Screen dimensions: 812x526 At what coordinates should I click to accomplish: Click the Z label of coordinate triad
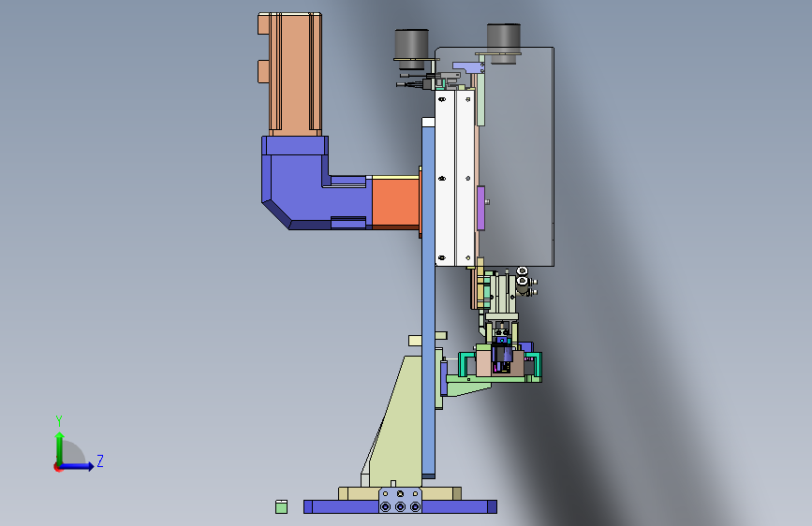tap(100, 460)
